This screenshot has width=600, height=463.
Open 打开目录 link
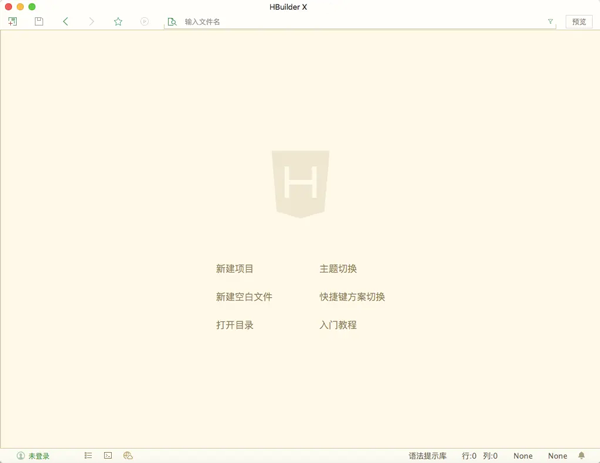235,325
